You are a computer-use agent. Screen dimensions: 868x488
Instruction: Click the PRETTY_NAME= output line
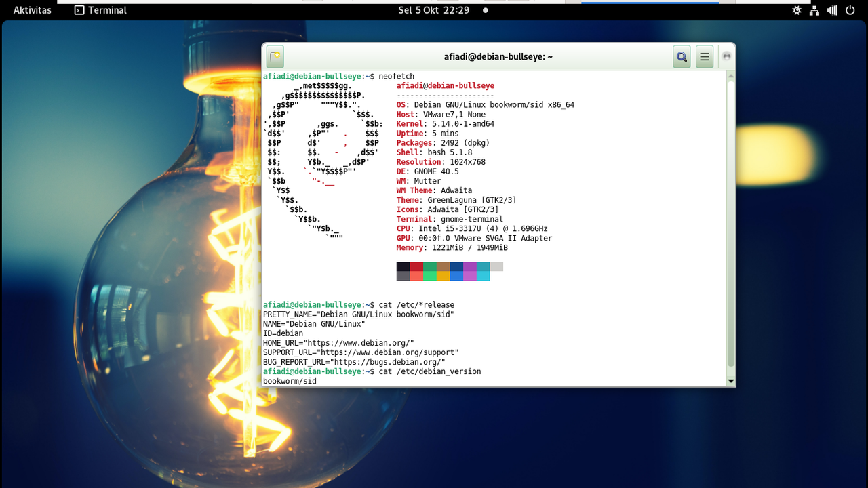tap(359, 314)
